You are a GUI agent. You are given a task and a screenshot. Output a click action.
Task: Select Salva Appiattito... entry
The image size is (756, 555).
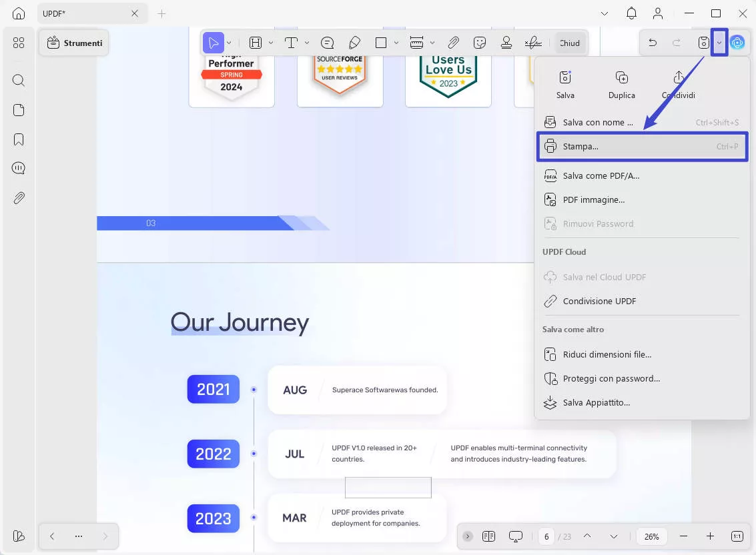(x=642, y=403)
